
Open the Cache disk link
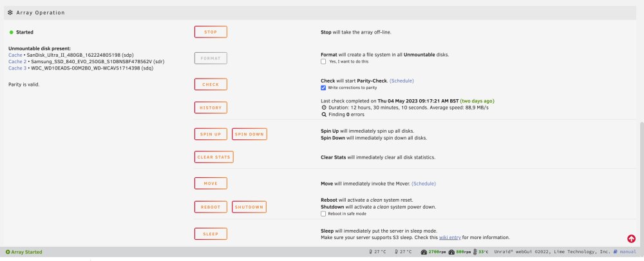tap(15, 55)
